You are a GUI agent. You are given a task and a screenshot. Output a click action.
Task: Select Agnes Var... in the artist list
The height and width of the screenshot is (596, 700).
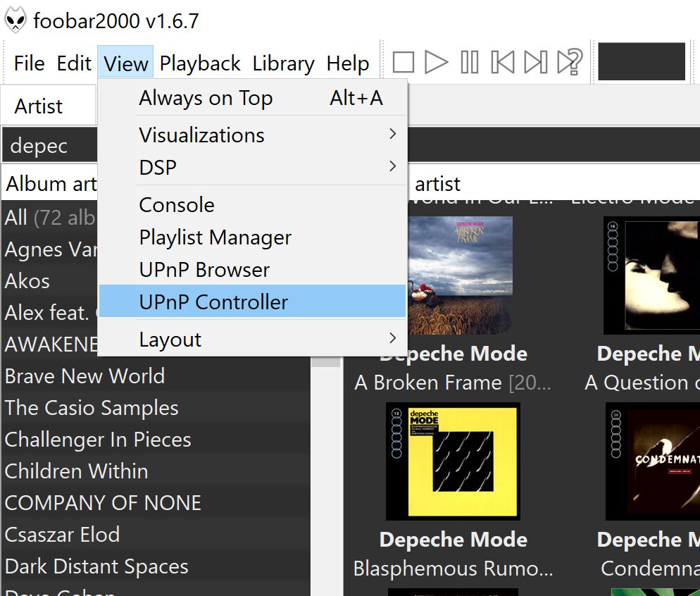click(x=50, y=249)
